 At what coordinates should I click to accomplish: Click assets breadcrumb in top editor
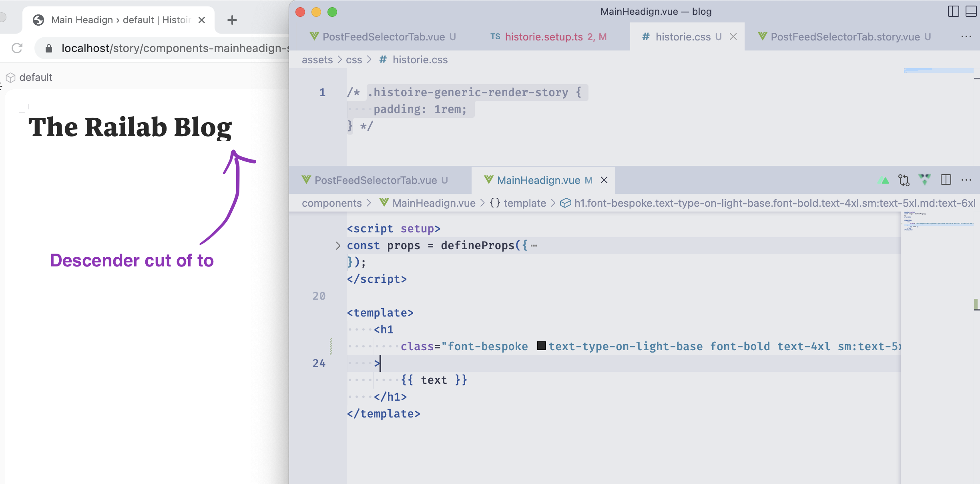(x=317, y=60)
